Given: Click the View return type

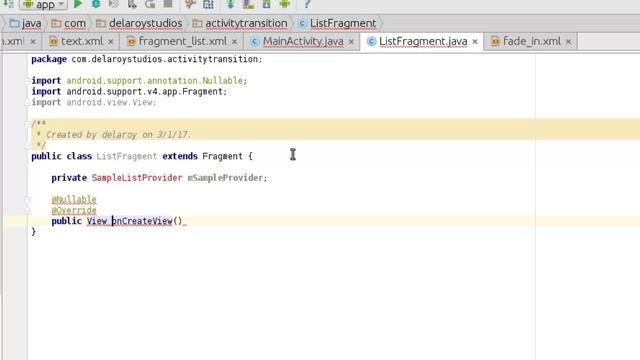Looking at the screenshot, I should (x=97, y=221).
